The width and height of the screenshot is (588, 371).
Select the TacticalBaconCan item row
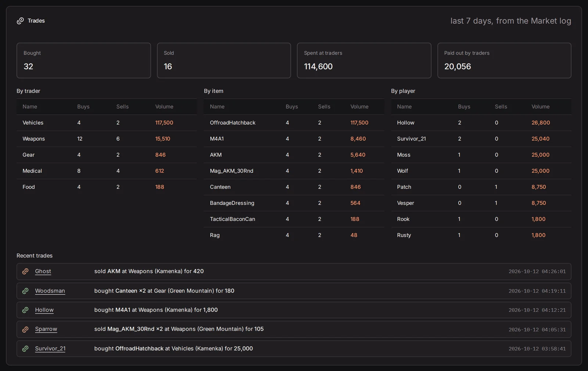coord(294,219)
